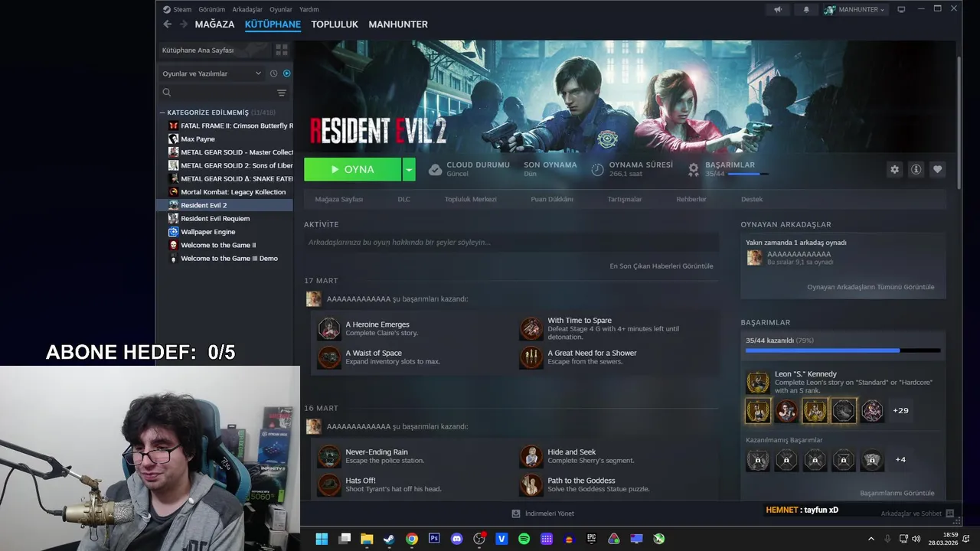
Task: Open A Heroine Emerges achievement icon
Action: 329,329
